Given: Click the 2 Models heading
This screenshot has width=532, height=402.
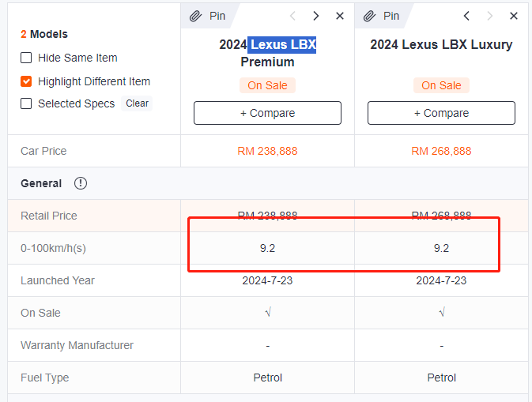Looking at the screenshot, I should tap(44, 34).
